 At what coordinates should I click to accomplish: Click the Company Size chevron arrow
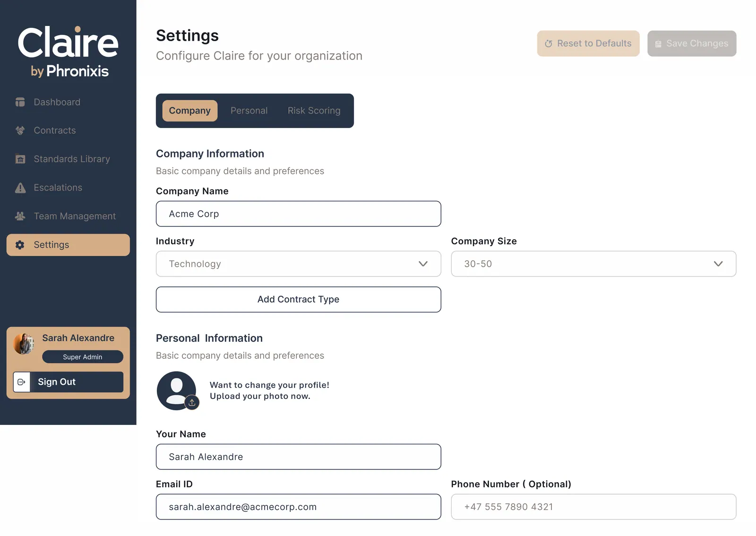[x=718, y=264]
